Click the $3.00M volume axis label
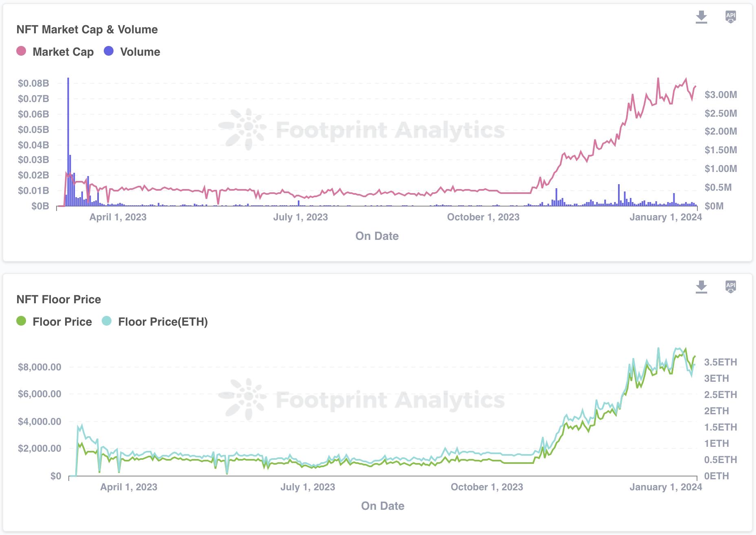The width and height of the screenshot is (756, 535). tap(721, 95)
